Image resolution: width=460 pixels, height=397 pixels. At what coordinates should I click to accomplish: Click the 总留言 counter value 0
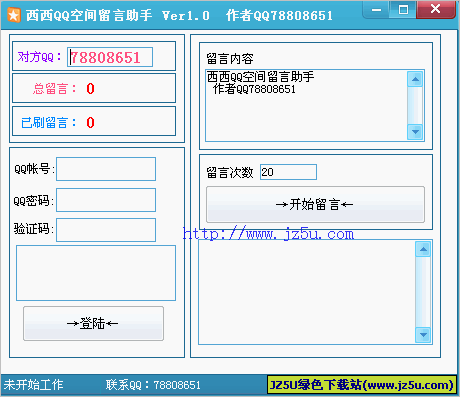90,89
